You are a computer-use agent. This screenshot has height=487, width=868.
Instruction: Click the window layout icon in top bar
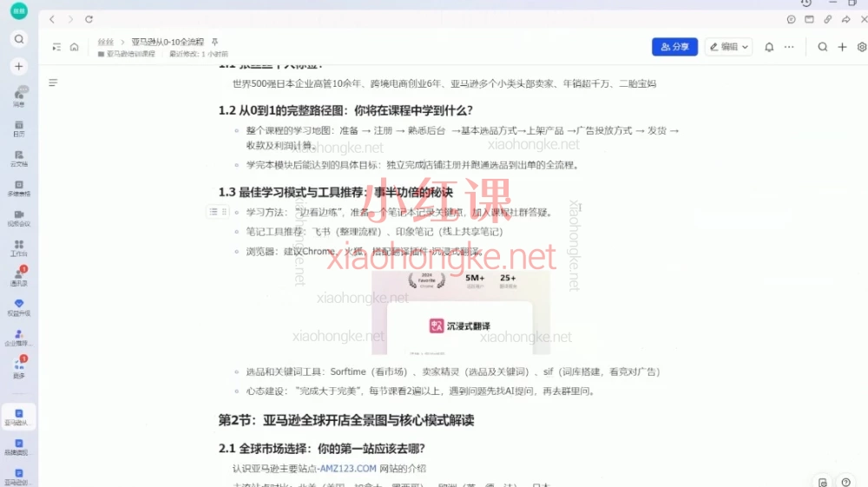click(809, 19)
